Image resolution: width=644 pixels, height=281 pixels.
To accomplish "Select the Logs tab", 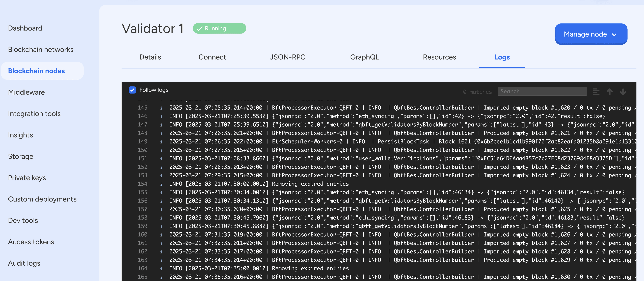I will point(502,57).
